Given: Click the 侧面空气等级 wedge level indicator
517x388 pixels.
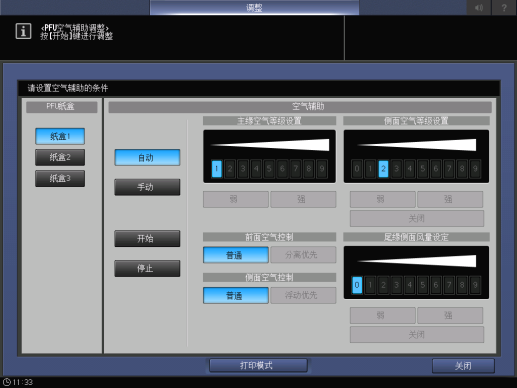Looking at the screenshot, I should [417, 145].
